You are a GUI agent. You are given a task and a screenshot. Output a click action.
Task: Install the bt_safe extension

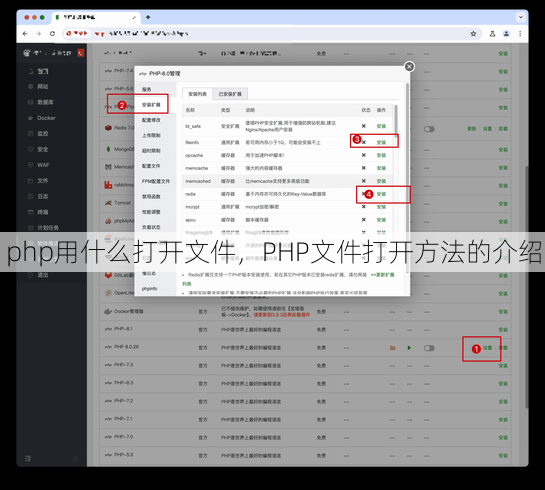coord(381,126)
